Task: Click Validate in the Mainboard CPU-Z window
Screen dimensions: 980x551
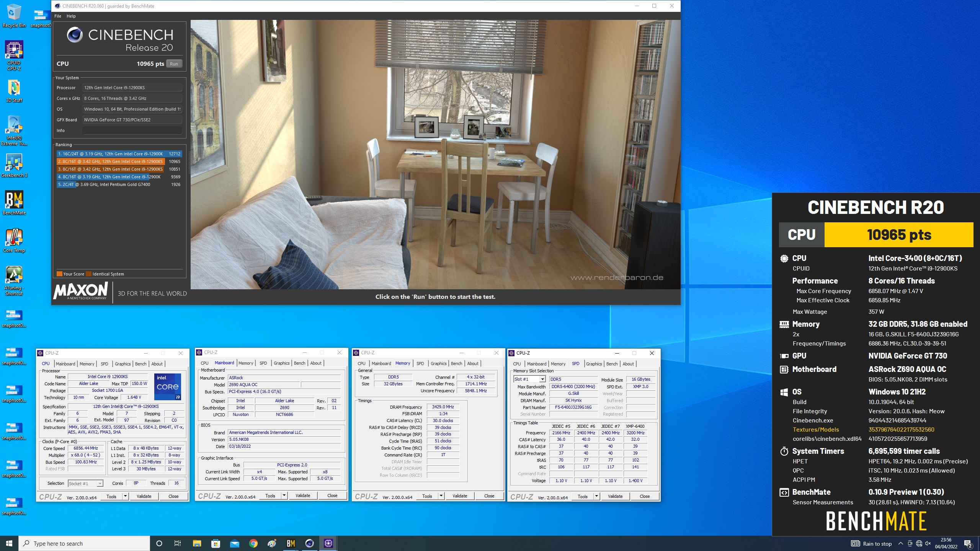Action: pos(303,496)
